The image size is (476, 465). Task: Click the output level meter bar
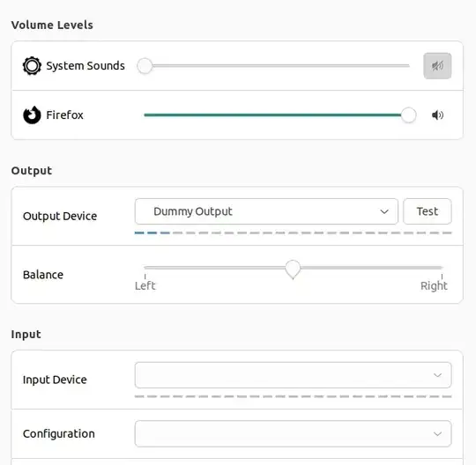click(293, 233)
